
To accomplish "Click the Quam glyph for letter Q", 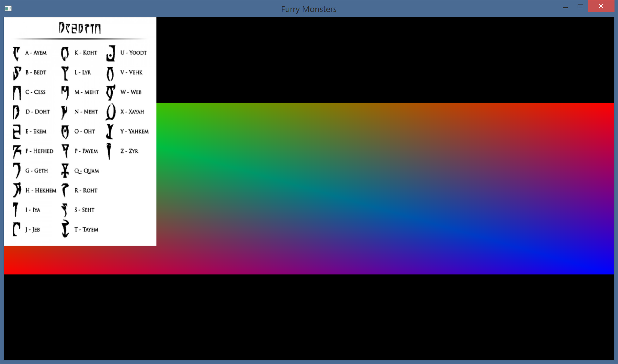I will (x=65, y=171).
